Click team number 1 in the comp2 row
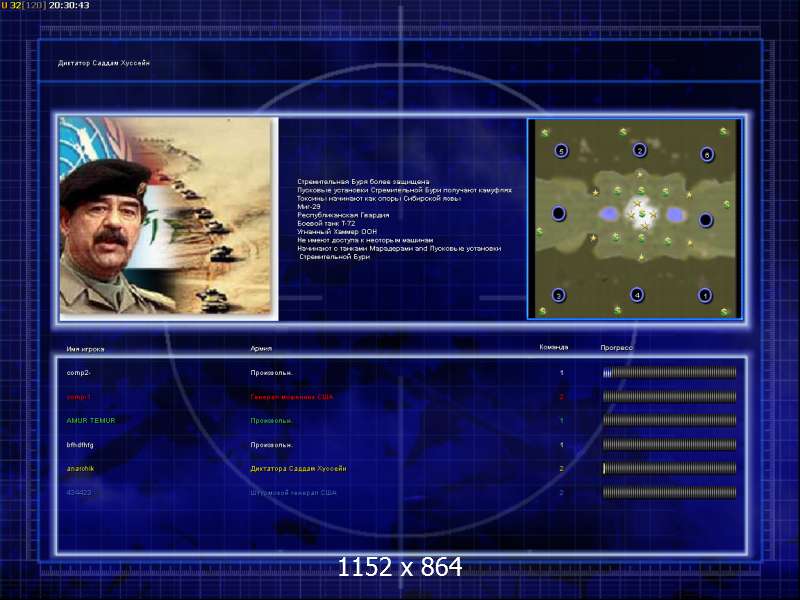Screen dimensions: 800x600 [x=562, y=373]
